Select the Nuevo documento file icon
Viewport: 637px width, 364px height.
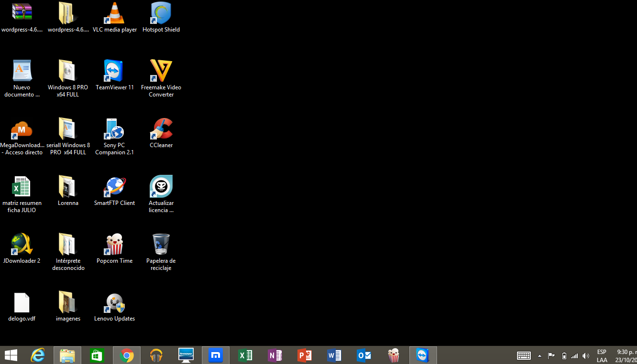tap(22, 71)
